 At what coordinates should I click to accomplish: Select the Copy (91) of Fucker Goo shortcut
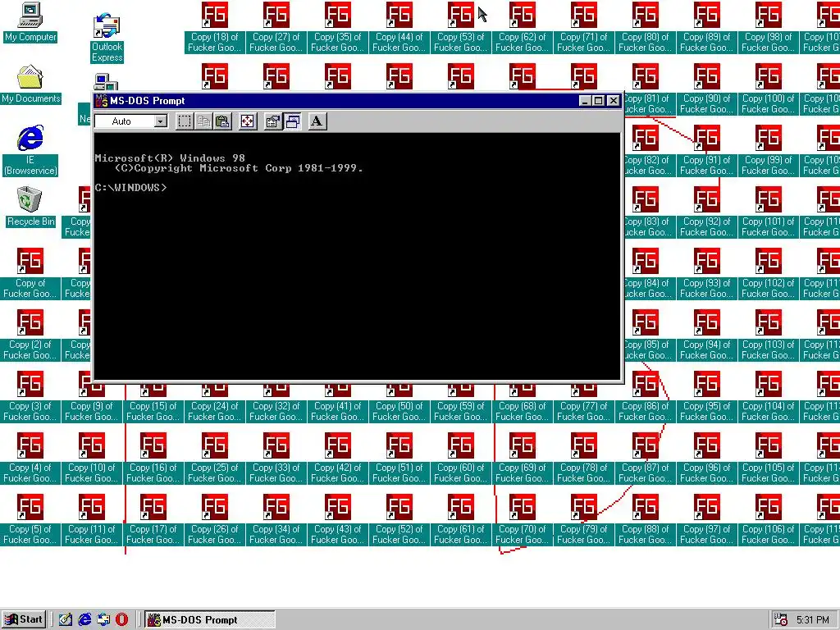(706, 151)
